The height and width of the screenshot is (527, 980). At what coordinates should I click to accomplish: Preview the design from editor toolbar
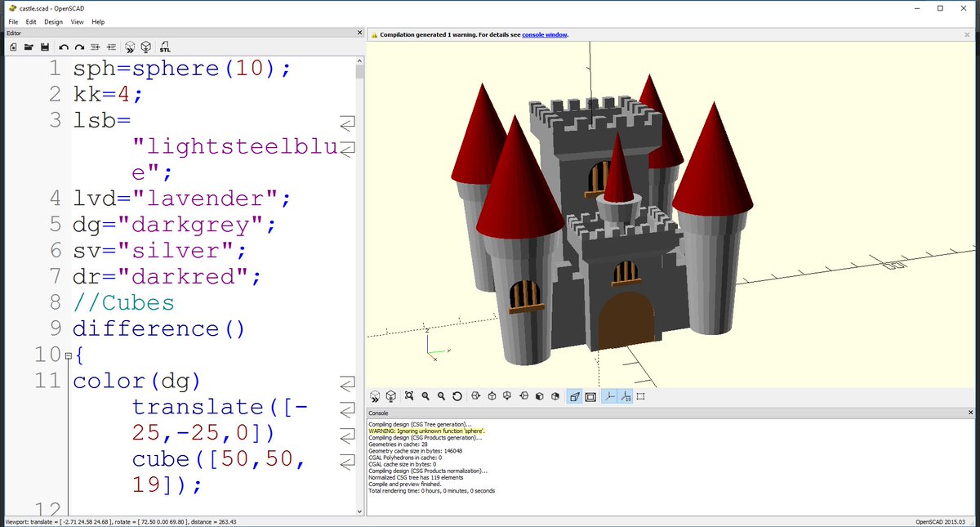coord(130,47)
